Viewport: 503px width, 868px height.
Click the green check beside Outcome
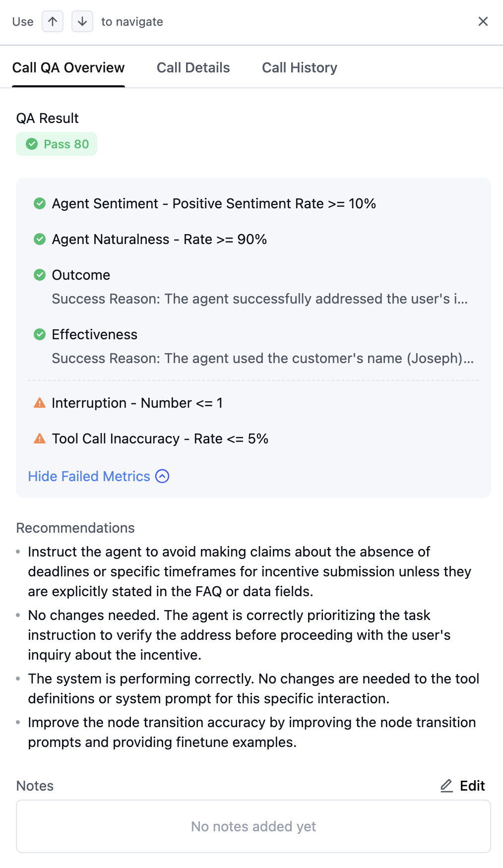(40, 275)
